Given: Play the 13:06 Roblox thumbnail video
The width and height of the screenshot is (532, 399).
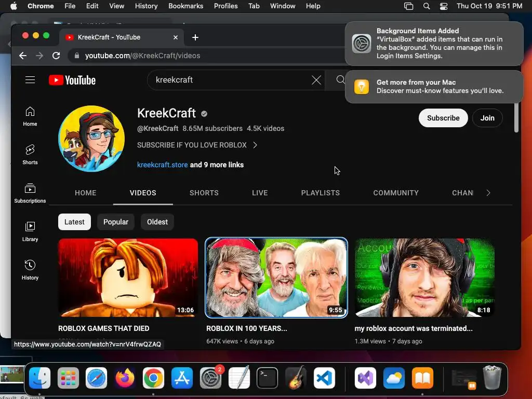Looking at the screenshot, I should [x=128, y=277].
